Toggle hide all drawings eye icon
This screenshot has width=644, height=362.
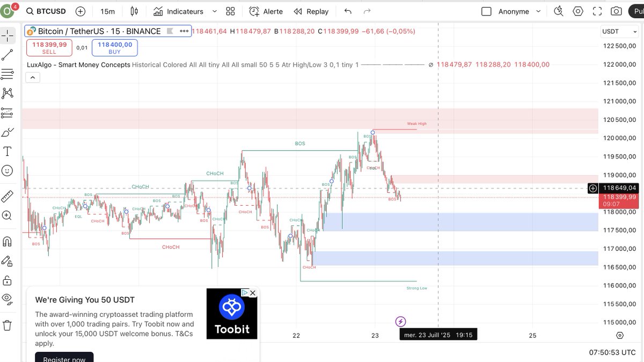(8, 299)
